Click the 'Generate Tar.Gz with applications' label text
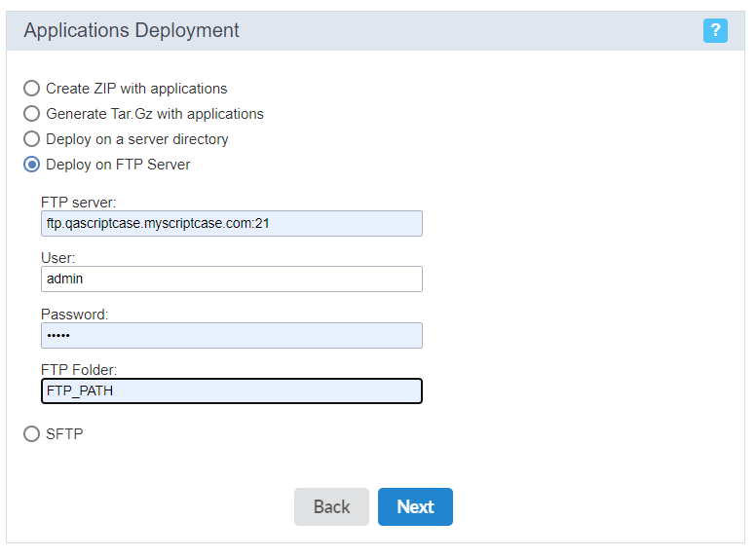The image size is (756, 557). point(155,114)
